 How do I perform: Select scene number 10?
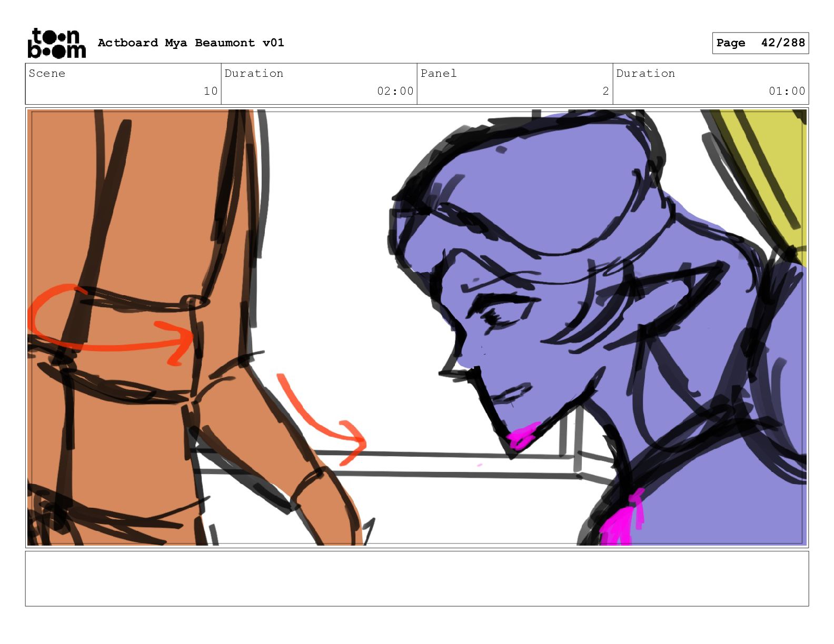point(211,91)
